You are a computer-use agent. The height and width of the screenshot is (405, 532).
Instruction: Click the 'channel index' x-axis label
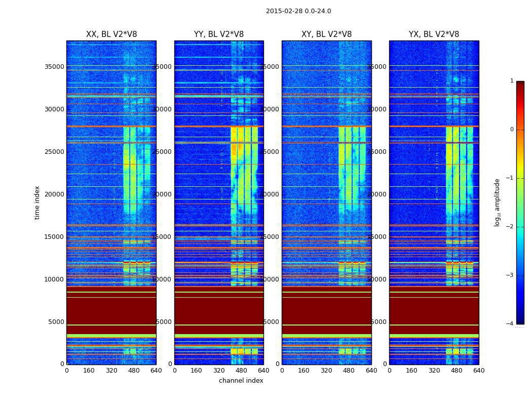pos(241,381)
